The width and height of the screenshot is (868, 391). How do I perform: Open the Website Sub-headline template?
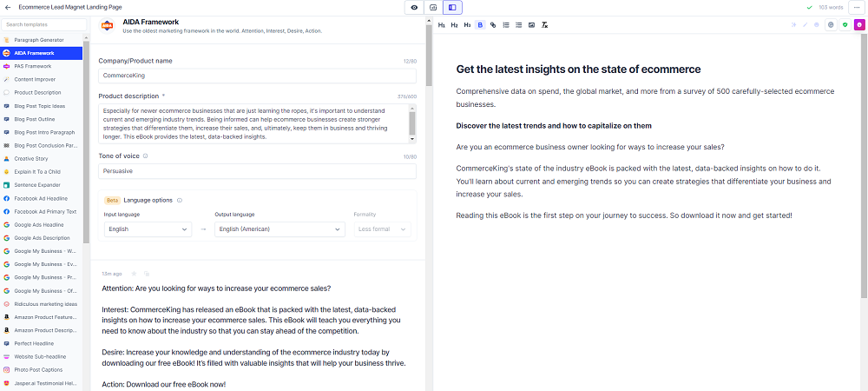[x=42, y=356]
